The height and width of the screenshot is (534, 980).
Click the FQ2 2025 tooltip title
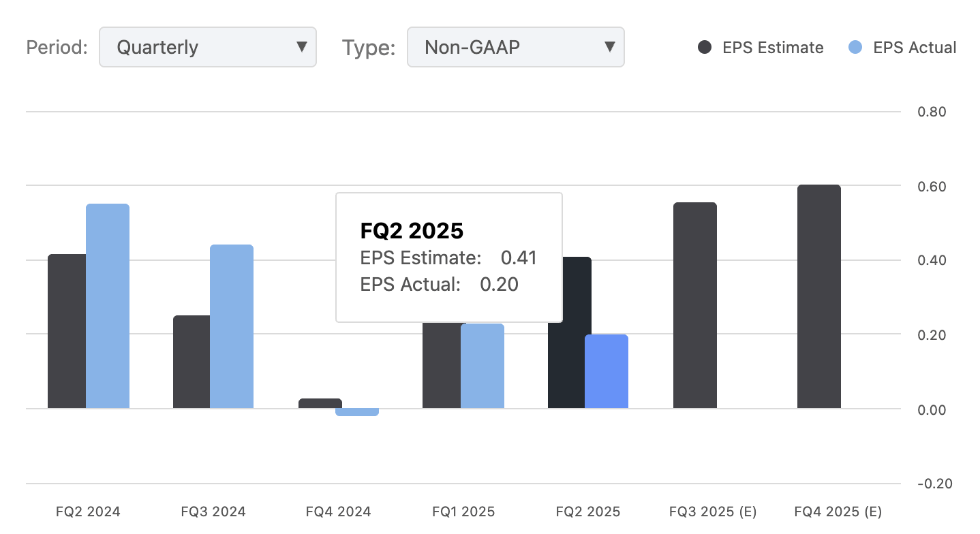412,231
